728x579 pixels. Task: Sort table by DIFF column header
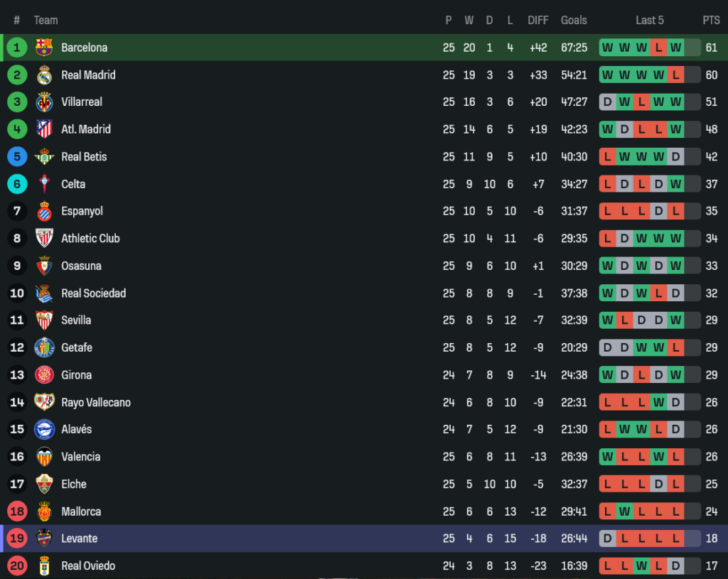click(538, 20)
